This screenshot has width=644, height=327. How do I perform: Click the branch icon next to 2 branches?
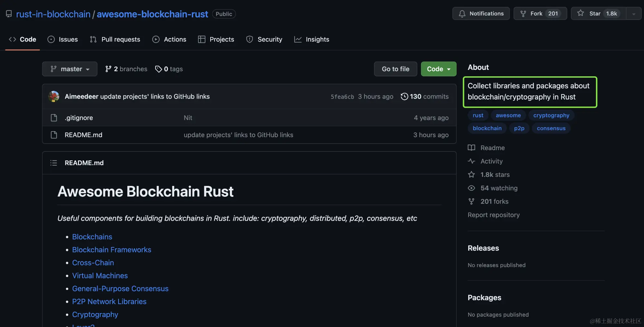(x=108, y=69)
